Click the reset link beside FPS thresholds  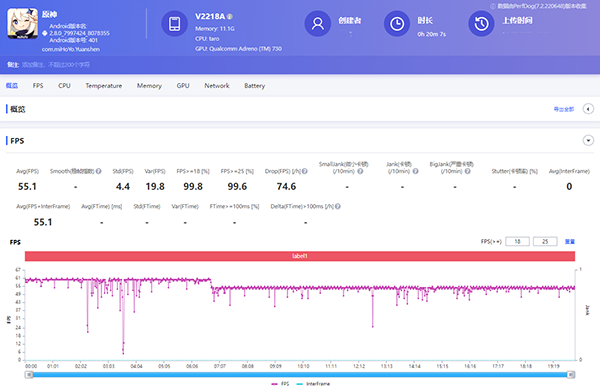(x=570, y=241)
